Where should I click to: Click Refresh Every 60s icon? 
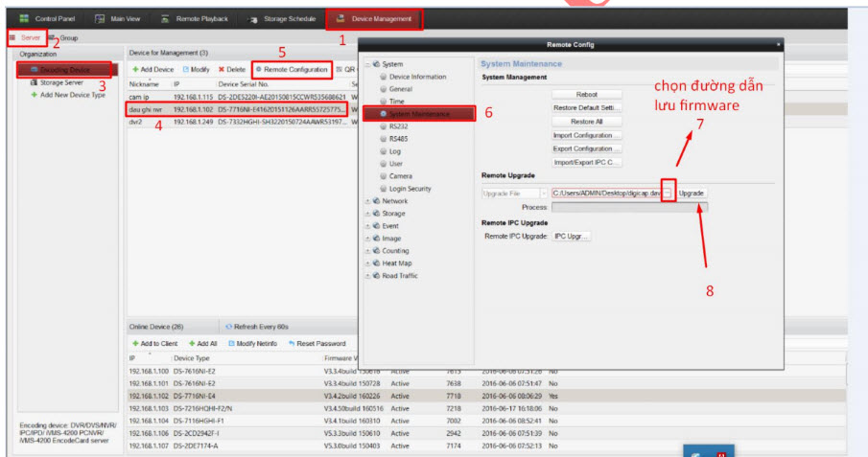click(229, 326)
